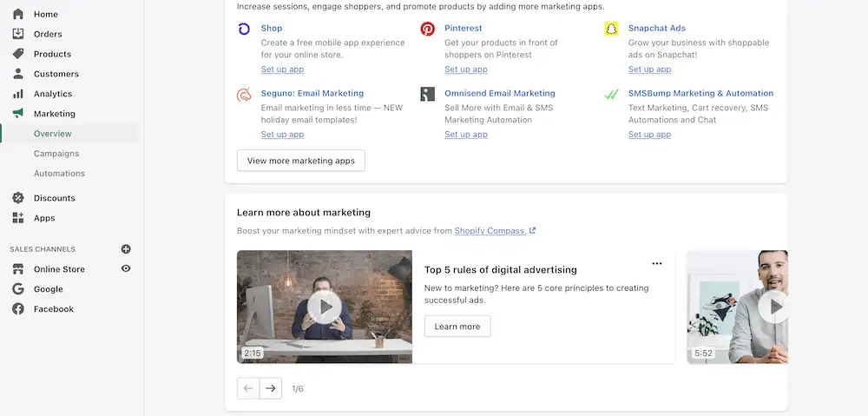Click Set up app under Omnisend
868x416 pixels.
point(466,135)
